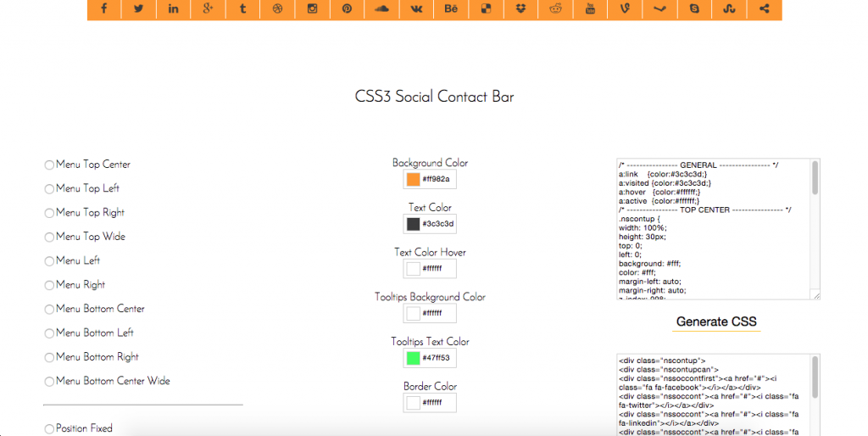Viewport: 868px width, 436px height.
Task: Click the Background Color label
Action: [430, 163]
